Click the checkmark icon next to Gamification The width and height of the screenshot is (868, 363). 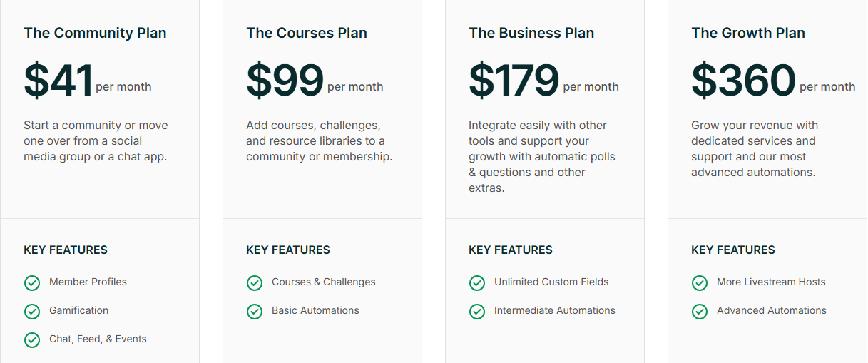pos(32,312)
